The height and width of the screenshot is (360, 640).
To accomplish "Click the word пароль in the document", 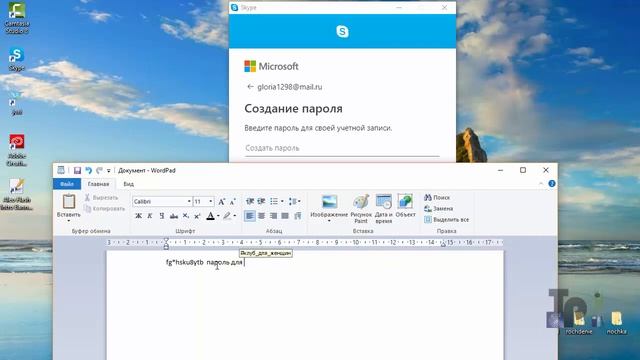I will pyautogui.click(x=218, y=262).
